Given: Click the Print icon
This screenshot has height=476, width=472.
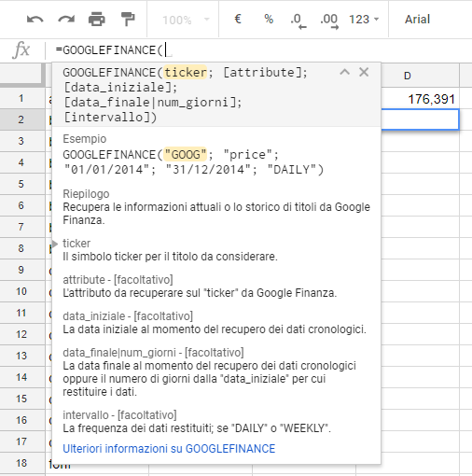Looking at the screenshot, I should [x=97, y=20].
